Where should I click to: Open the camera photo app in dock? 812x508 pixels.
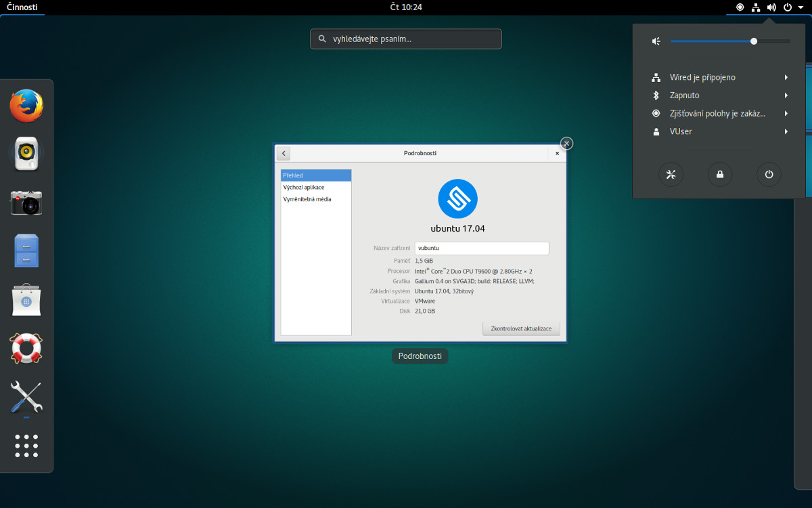[x=26, y=203]
